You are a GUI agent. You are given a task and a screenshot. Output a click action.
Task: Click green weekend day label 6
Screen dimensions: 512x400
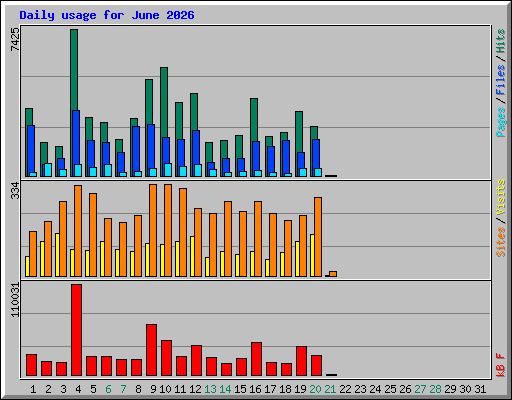click(108, 389)
